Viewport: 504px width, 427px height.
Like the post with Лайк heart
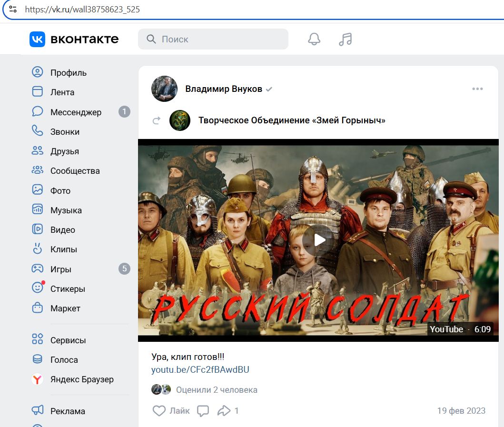tap(170, 411)
